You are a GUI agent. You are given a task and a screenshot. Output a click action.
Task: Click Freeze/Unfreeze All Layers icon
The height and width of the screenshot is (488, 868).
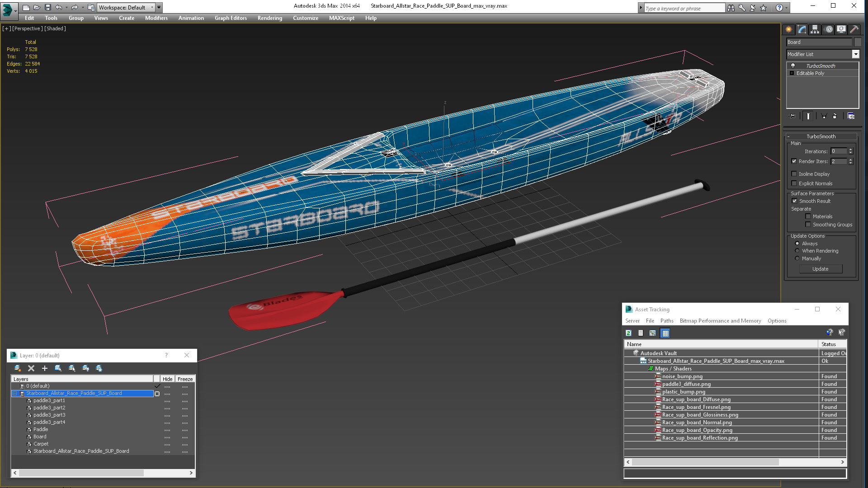coord(99,368)
